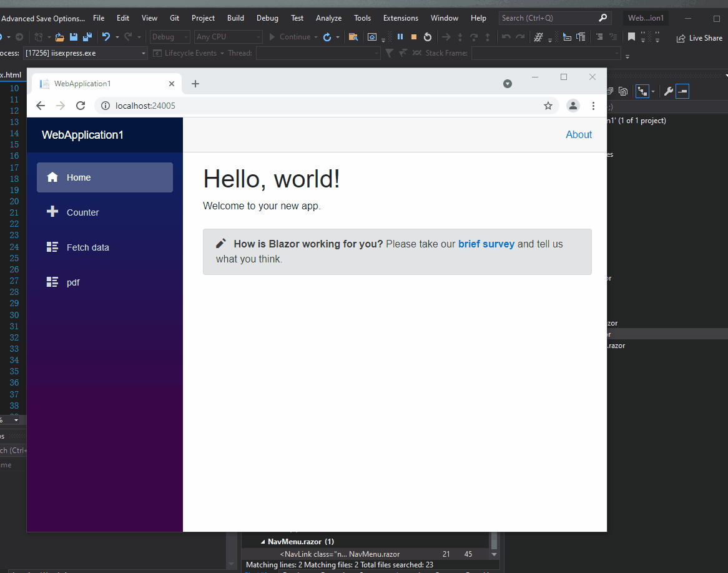728x573 pixels.
Task: Open the Stack Frame combo box
Action: coord(546,53)
